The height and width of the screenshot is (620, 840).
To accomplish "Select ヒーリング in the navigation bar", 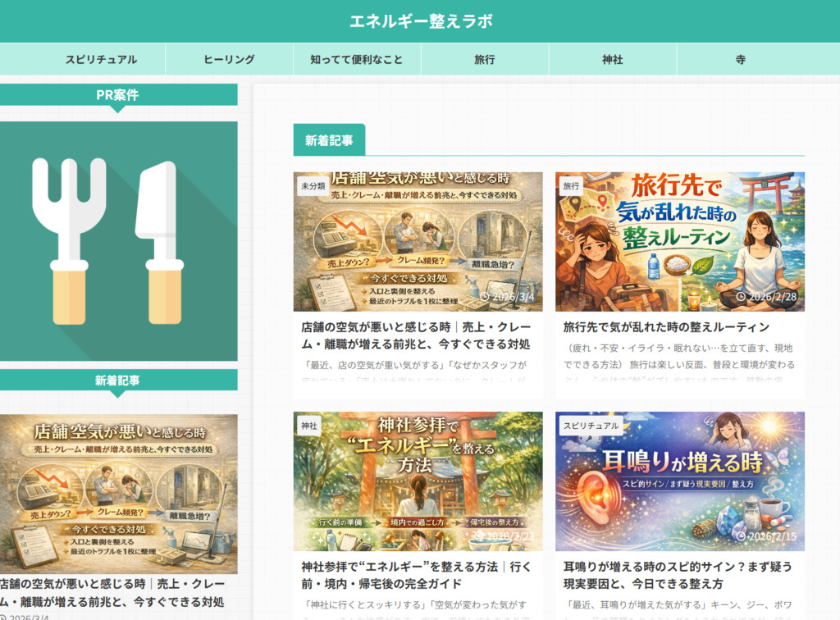I will [x=229, y=60].
